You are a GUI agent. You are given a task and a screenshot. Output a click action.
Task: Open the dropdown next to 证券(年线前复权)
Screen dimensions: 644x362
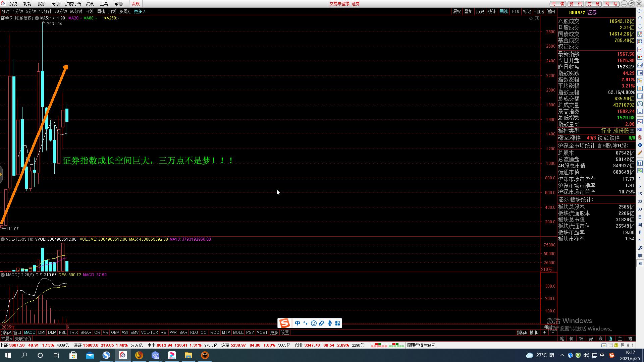[37, 18]
